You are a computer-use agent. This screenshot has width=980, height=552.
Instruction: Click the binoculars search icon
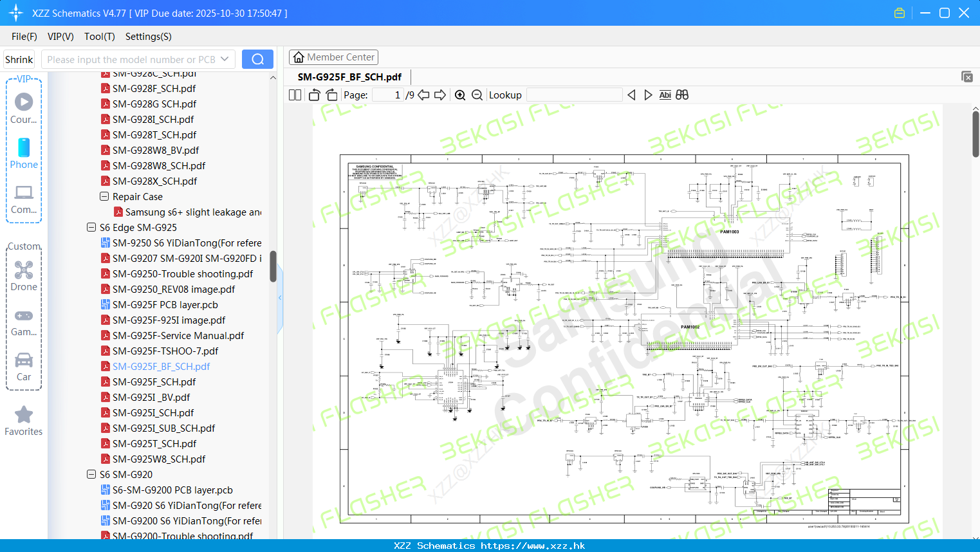(682, 95)
